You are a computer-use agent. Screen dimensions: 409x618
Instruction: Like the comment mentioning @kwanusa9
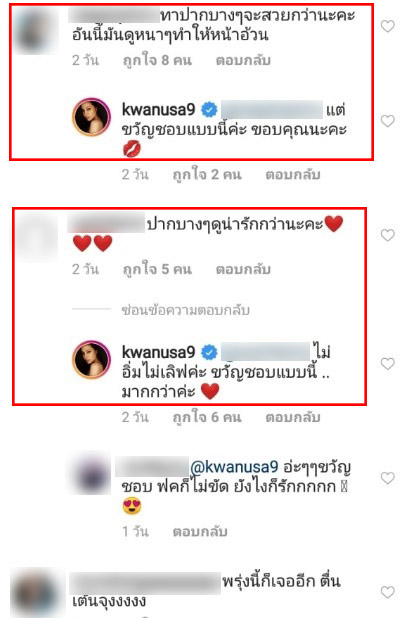click(388, 478)
